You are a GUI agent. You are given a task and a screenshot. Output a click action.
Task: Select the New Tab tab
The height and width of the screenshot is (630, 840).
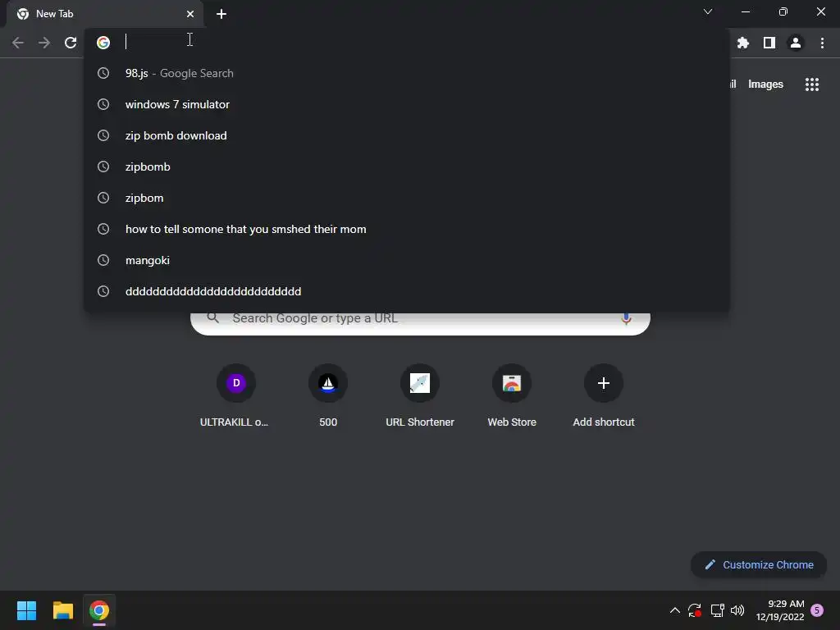tap(104, 14)
